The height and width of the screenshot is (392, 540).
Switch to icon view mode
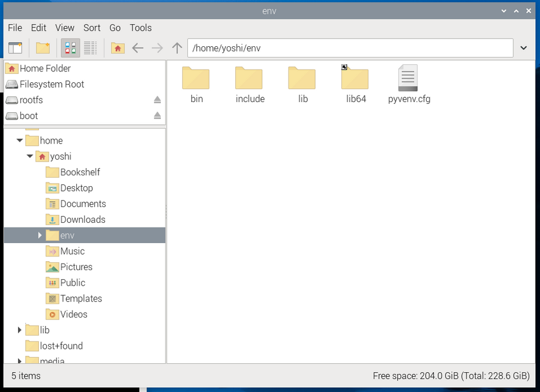pyautogui.click(x=70, y=48)
